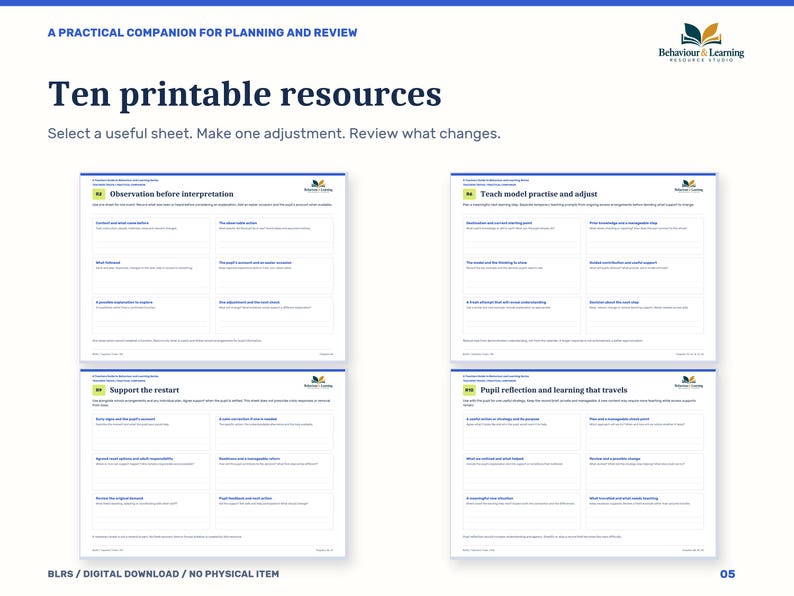Viewport: 794px width, 596px height.
Task: Click 'A PRACTICAL COMPANION FOR PLANNING AND REVIEW' header
Action: pyautogui.click(x=203, y=33)
